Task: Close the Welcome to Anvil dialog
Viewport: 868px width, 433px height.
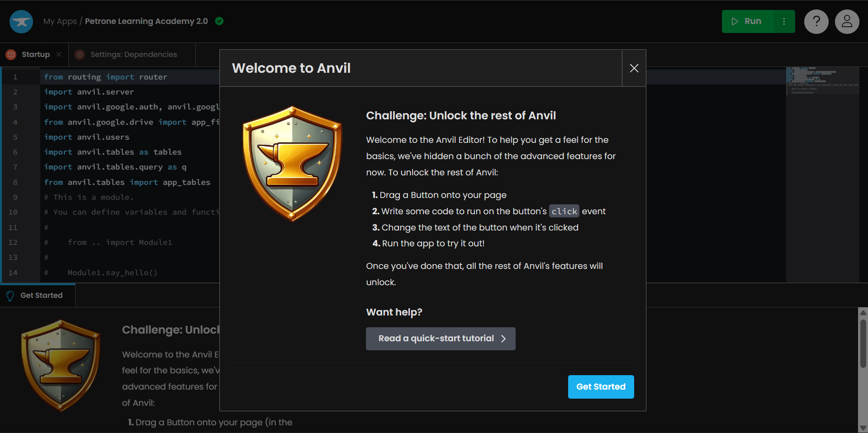Action: coord(634,68)
